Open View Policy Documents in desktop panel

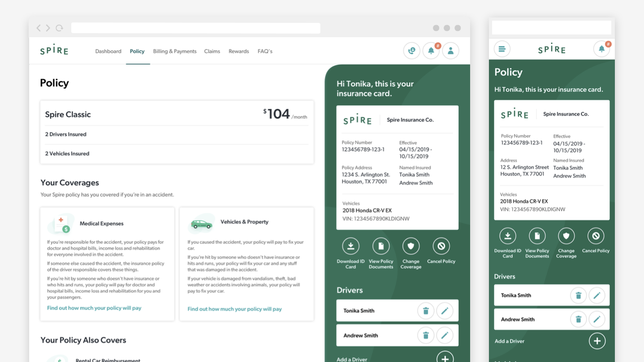click(x=380, y=246)
